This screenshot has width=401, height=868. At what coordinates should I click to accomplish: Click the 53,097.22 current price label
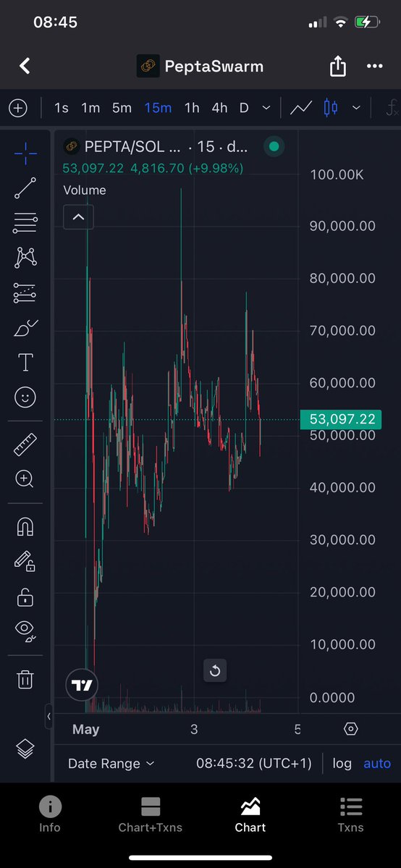point(341,420)
